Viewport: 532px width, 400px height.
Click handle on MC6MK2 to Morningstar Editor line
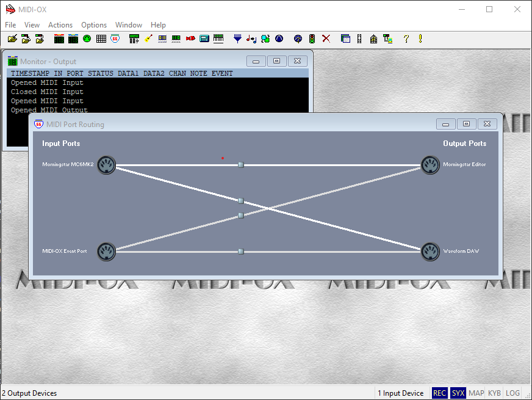241,165
